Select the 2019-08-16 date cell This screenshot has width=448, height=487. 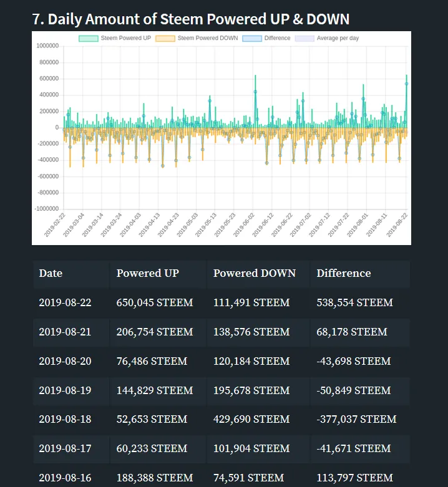(65, 478)
